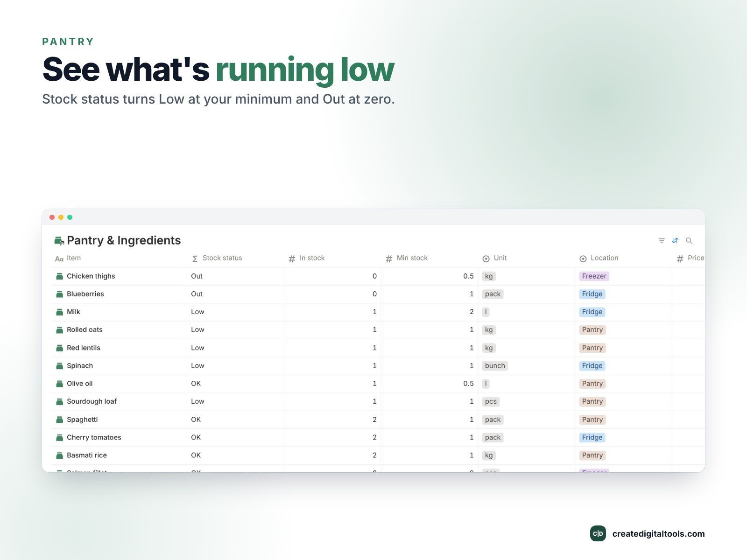
Task: Open the Sourdough loaf item
Action: pyautogui.click(x=92, y=401)
